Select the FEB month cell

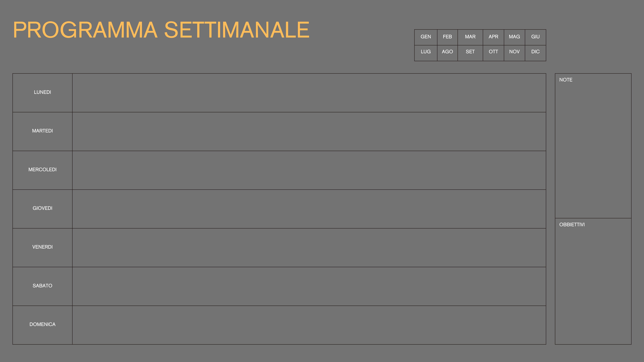[x=447, y=37]
